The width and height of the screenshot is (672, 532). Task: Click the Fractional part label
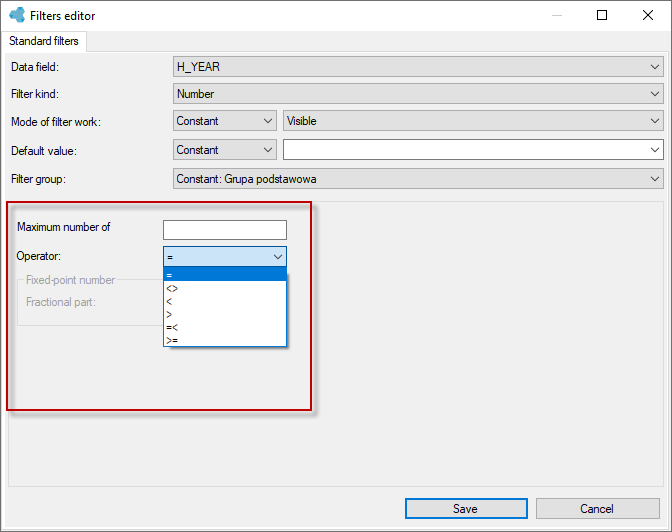(61, 302)
